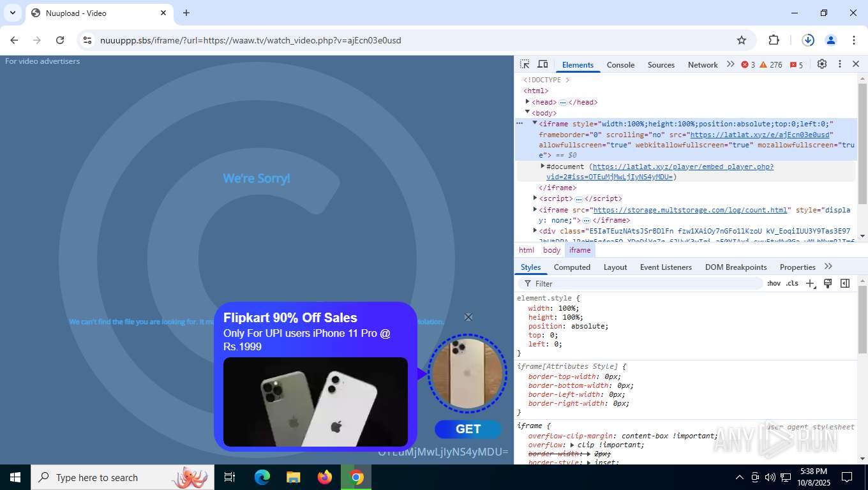This screenshot has width=868, height=490.
Task: Select html in the breadcrumb bar
Action: (527, 250)
